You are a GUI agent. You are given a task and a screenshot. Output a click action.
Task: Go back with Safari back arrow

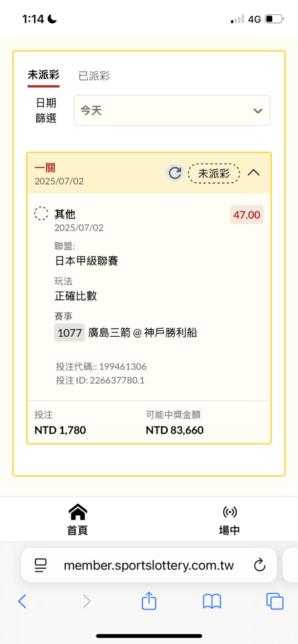click(x=22, y=601)
